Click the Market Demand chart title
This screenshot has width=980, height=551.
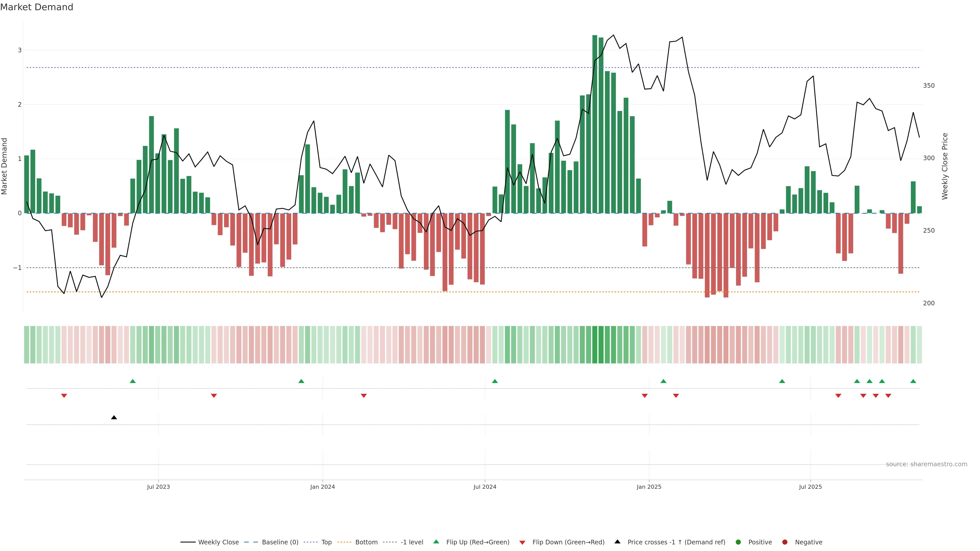click(36, 7)
